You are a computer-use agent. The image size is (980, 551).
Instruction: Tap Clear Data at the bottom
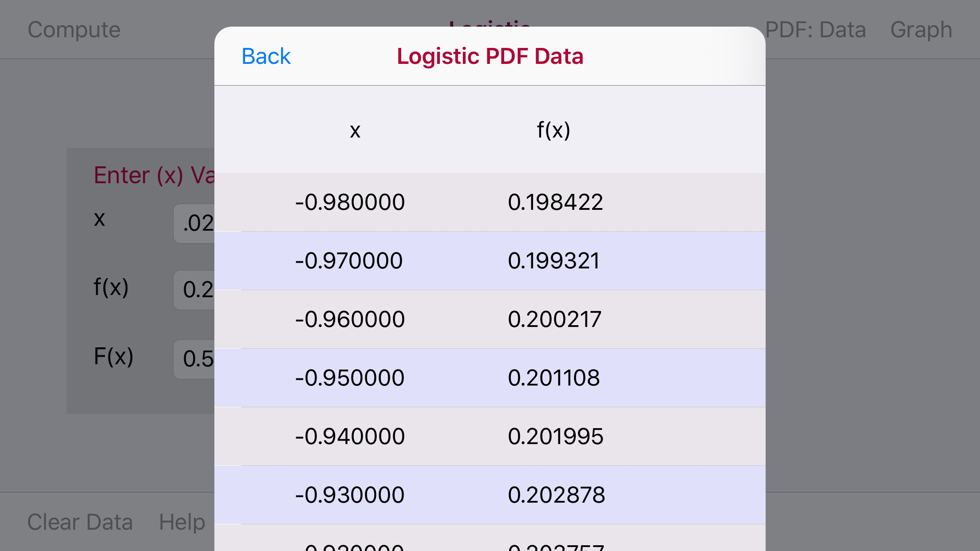pos(80,522)
